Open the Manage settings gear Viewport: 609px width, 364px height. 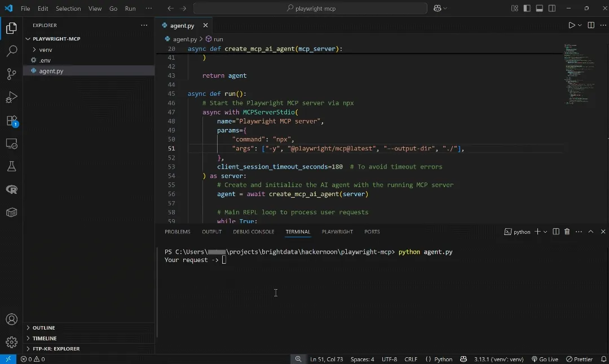pyautogui.click(x=12, y=342)
